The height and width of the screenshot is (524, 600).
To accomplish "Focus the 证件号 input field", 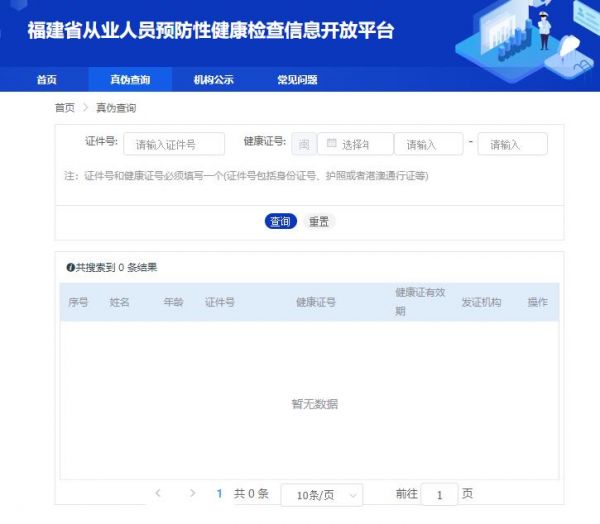I will tap(174, 144).
